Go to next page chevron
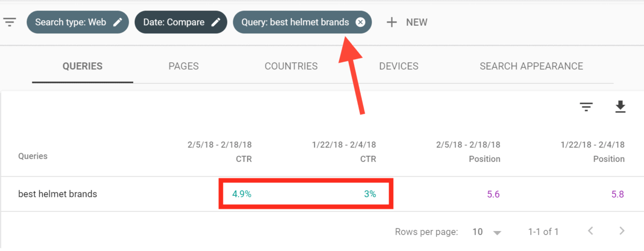644x251 pixels. click(622, 231)
